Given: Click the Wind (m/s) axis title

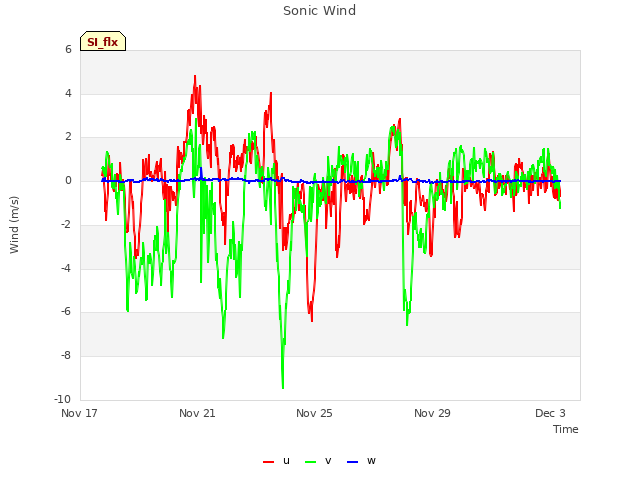Looking at the screenshot, I should [x=14, y=225].
